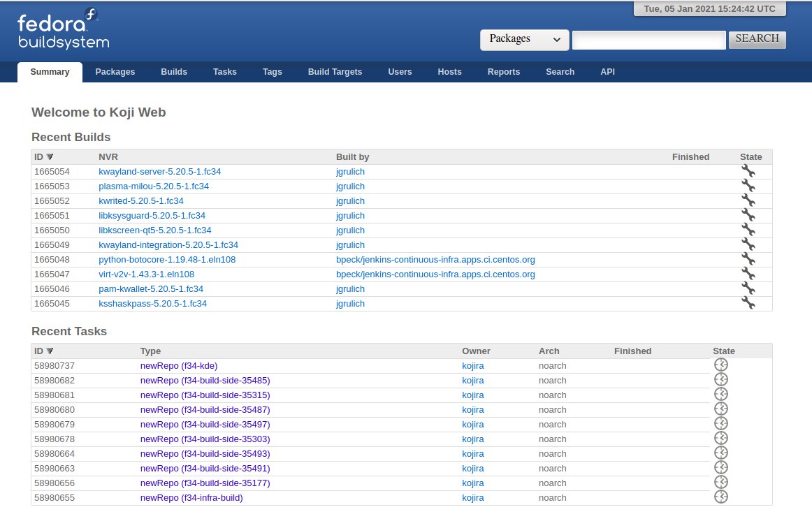This screenshot has height=528, width=812.
Task: Click the clock state icon for task 58980655
Action: [721, 497]
